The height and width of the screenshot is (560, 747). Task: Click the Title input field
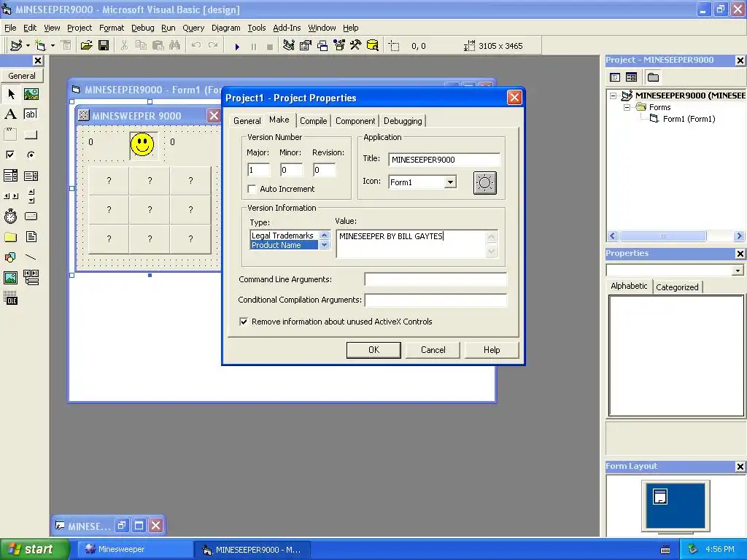coord(444,160)
